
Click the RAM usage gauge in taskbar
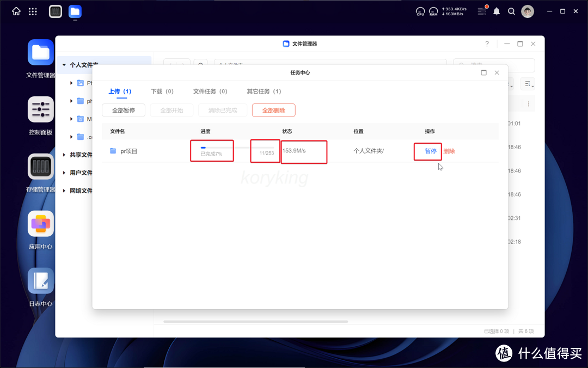(433, 11)
